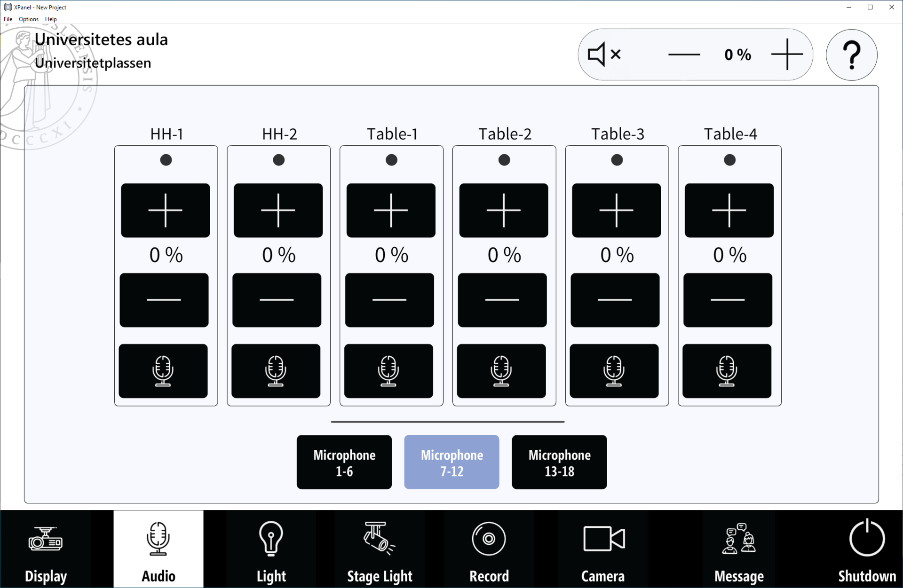Raise Table-2 microphone level

pyautogui.click(x=504, y=210)
